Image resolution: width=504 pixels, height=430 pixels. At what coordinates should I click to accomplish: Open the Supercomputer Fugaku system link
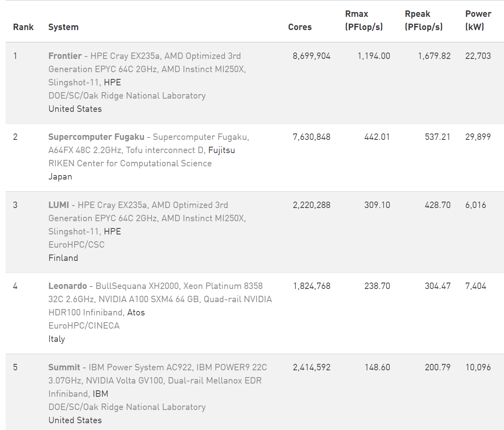click(96, 137)
